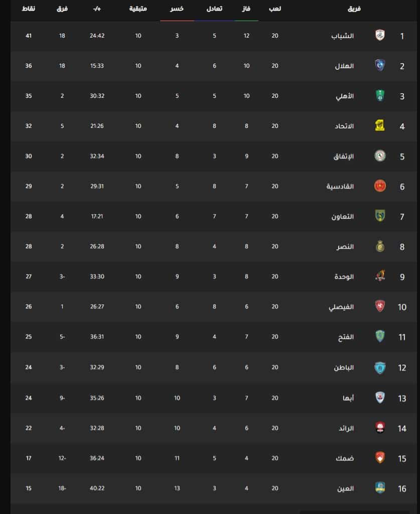Sort by the خسر losses column header
The width and height of the screenshot is (420, 514).
177,9
